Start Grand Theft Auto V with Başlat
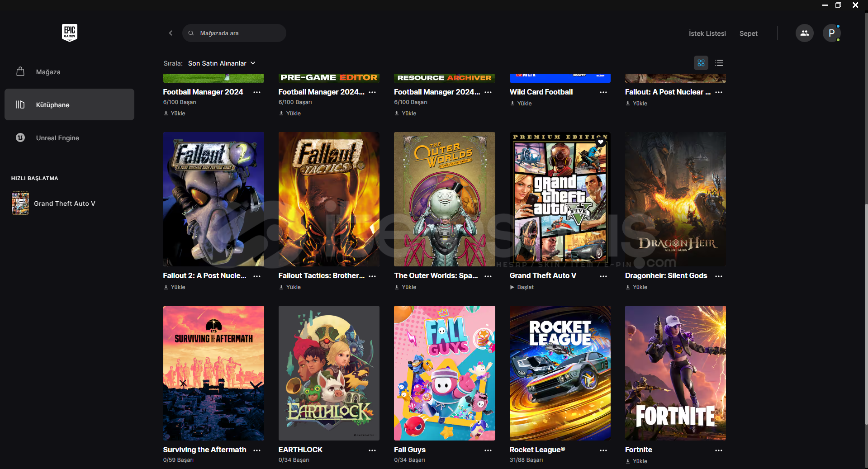This screenshot has width=868, height=469. (522, 287)
